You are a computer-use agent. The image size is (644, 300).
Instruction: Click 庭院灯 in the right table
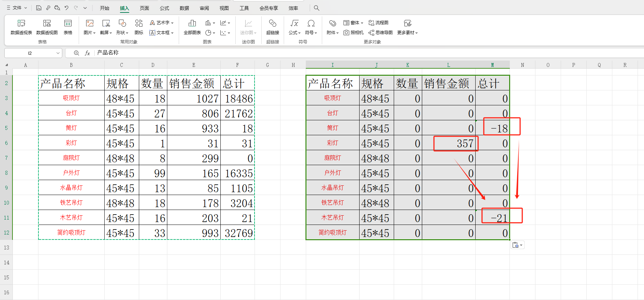tap(333, 158)
